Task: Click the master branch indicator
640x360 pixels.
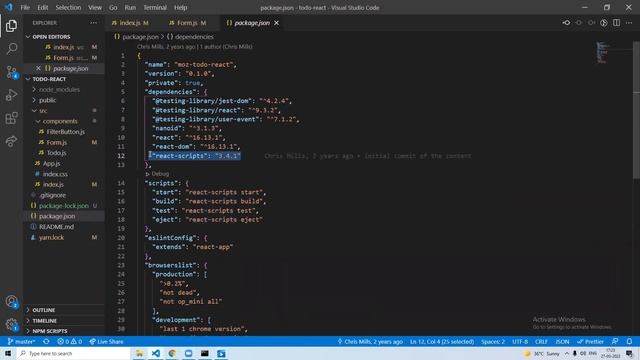Action: [x=21, y=341]
